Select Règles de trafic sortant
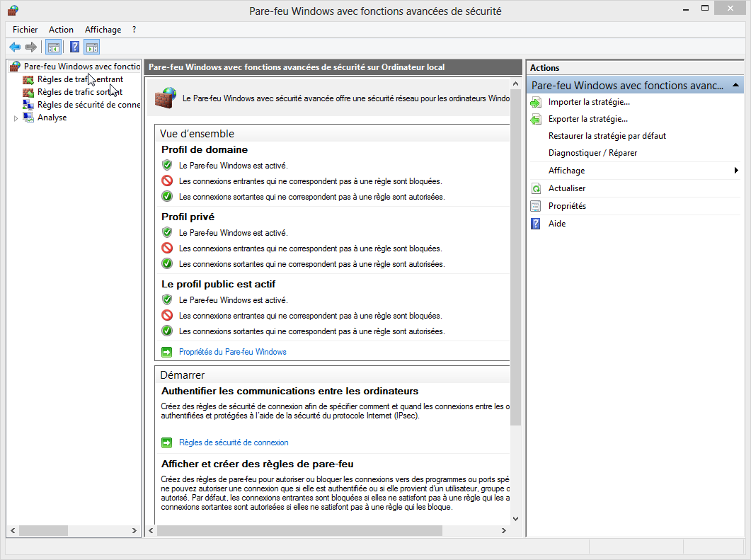 (x=79, y=92)
